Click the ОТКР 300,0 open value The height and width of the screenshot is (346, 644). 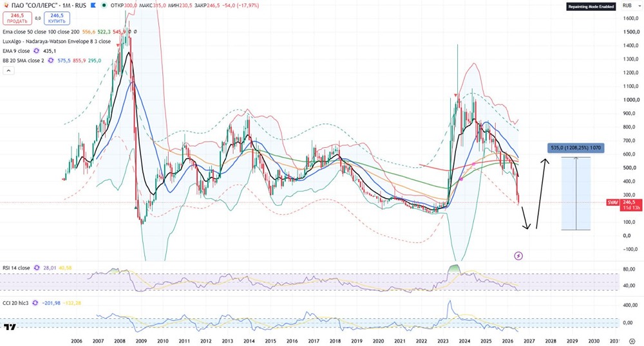[x=124, y=6]
